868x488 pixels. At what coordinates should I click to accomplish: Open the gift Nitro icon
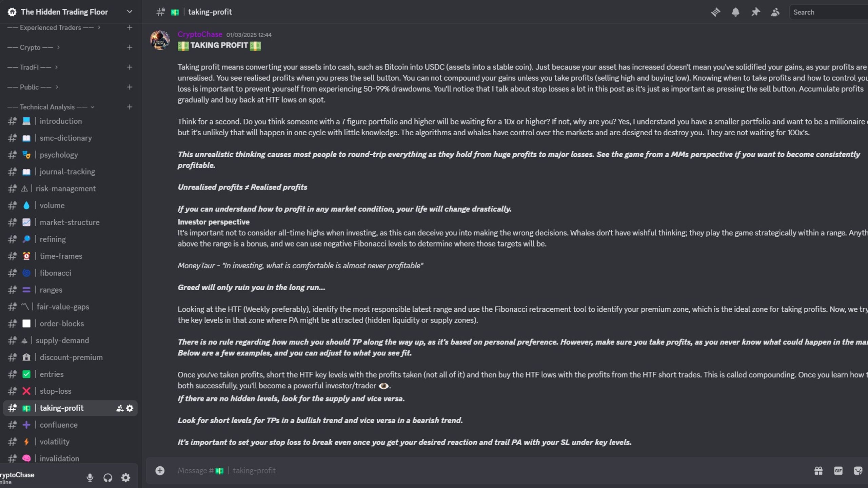(x=818, y=471)
